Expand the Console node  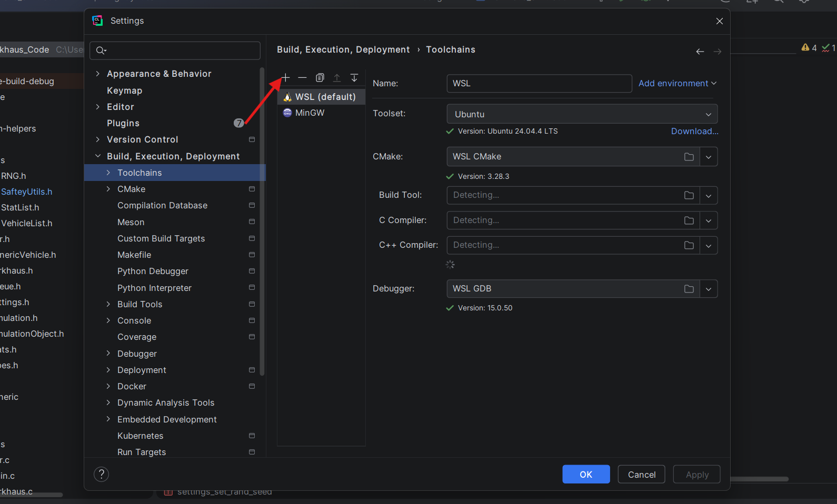coord(108,320)
